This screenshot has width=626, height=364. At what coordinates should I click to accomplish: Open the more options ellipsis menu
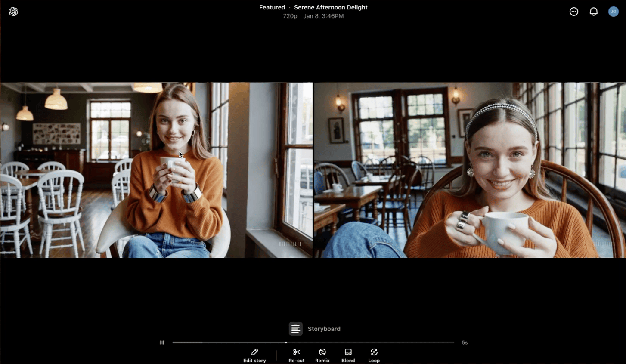(574, 12)
